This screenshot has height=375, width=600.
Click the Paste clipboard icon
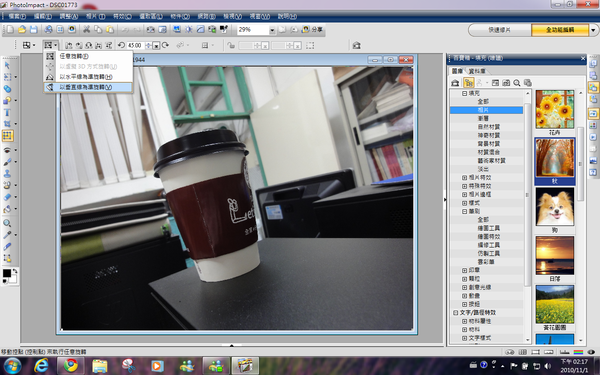[x=110, y=29]
